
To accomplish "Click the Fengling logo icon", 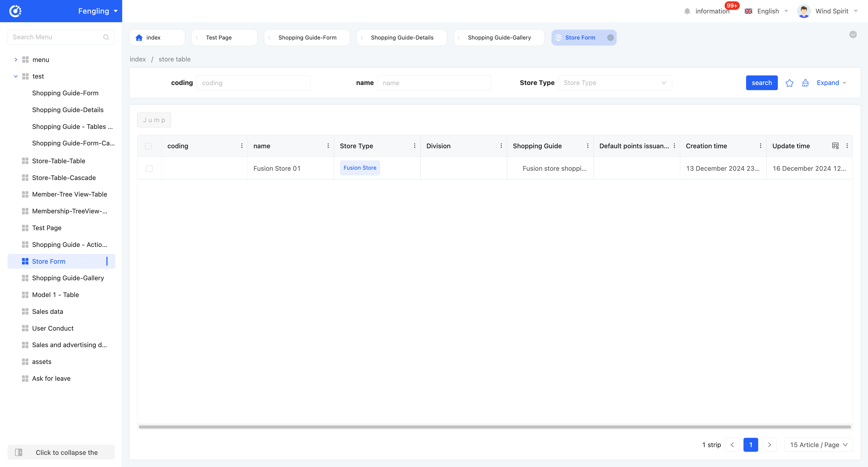I will 15,11.
